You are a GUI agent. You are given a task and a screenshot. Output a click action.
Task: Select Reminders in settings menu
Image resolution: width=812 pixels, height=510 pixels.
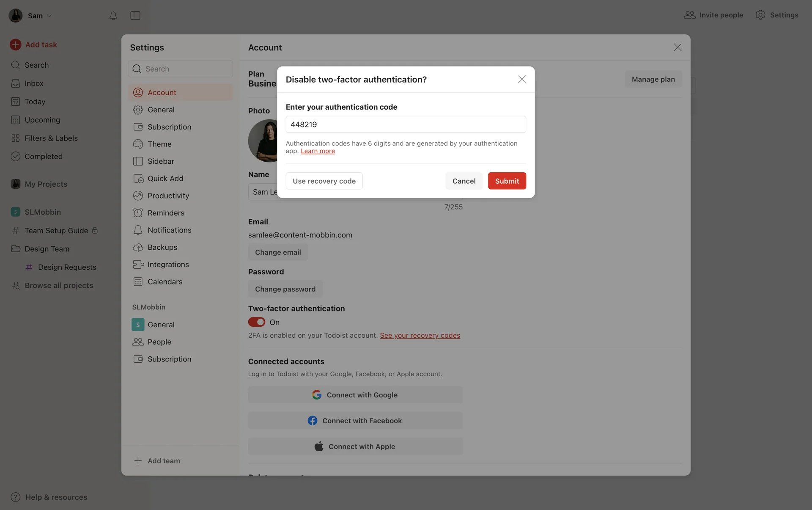click(166, 213)
